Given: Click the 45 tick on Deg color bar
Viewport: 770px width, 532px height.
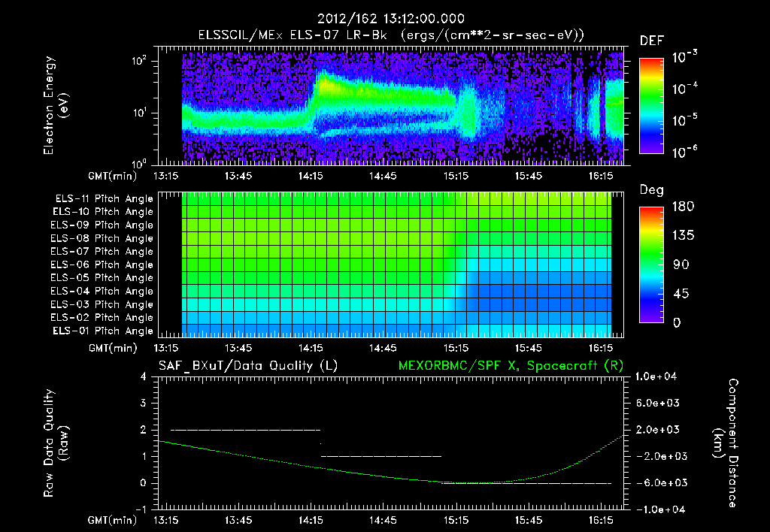Looking at the screenshot, I should pos(681,294).
